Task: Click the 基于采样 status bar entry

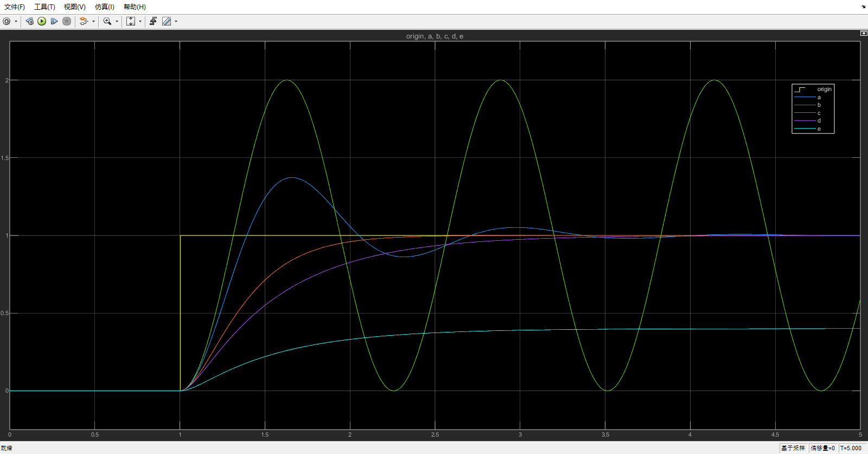Action: pos(793,448)
